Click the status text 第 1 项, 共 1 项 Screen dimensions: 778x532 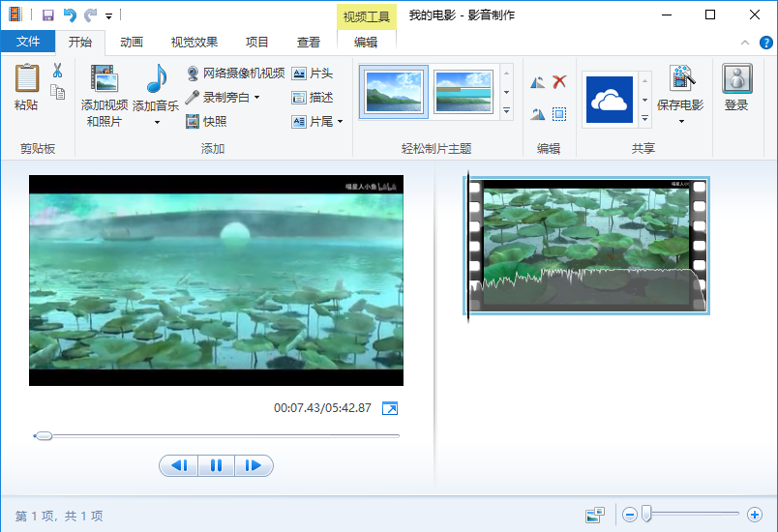coord(59,517)
